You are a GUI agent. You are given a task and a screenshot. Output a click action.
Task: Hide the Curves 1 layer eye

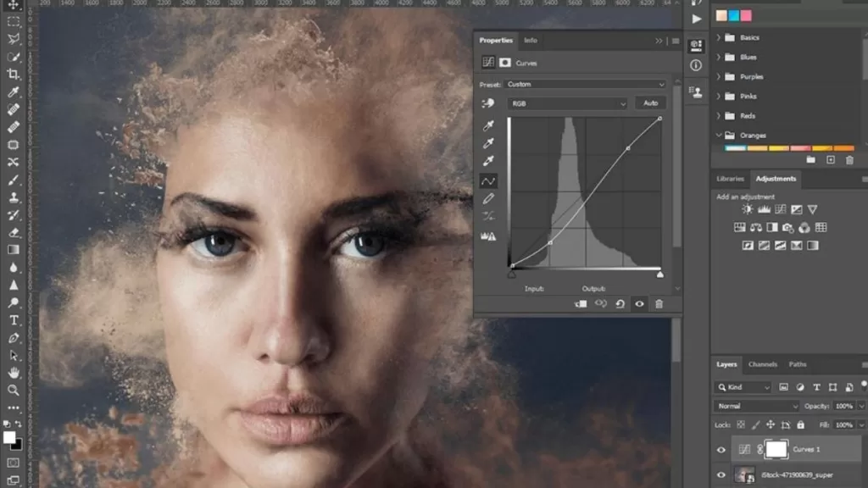721,449
